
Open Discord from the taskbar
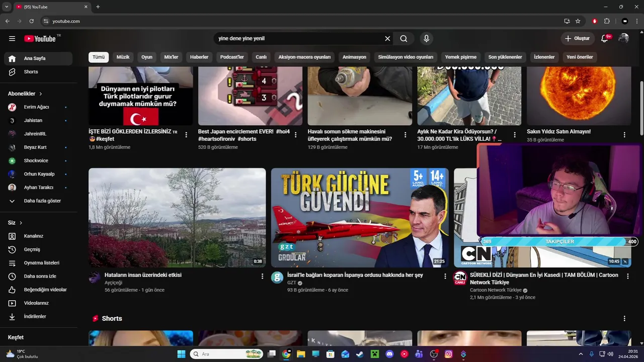tap(389, 354)
